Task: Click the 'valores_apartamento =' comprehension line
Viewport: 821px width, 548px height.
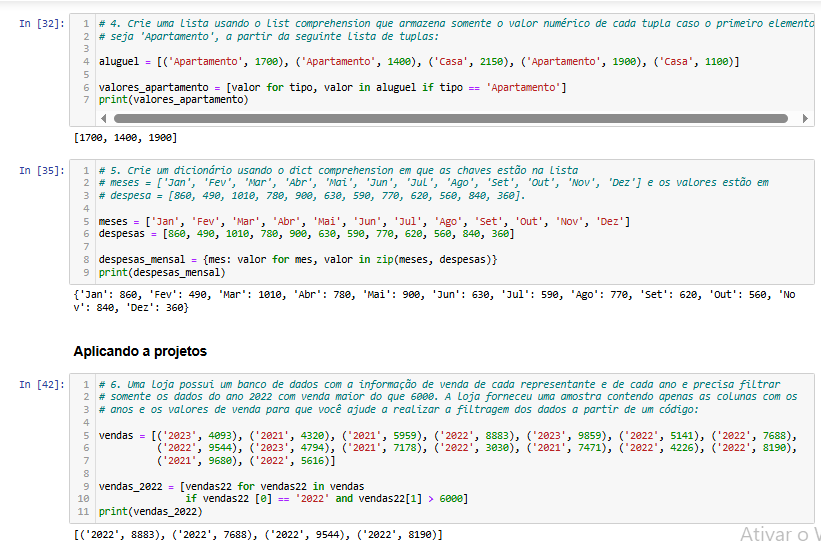Action: point(332,87)
